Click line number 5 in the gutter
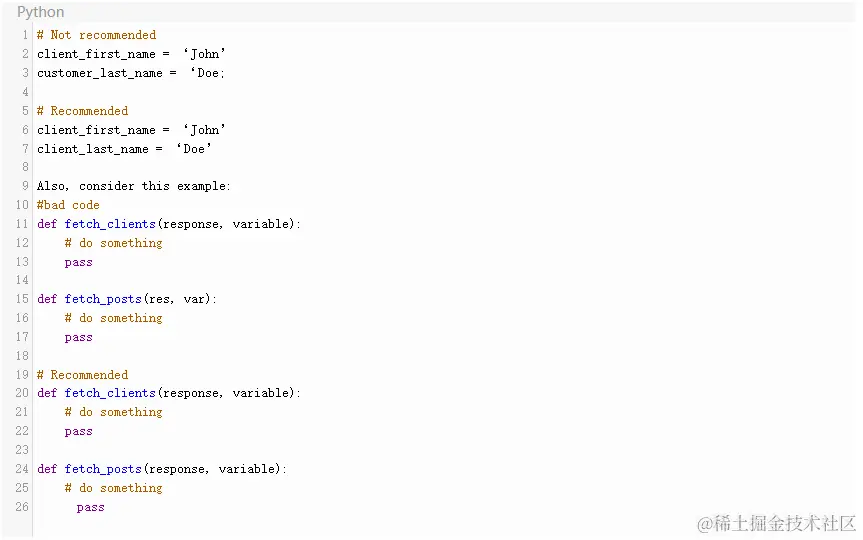Viewport: 863px width, 540px height. 25,111
